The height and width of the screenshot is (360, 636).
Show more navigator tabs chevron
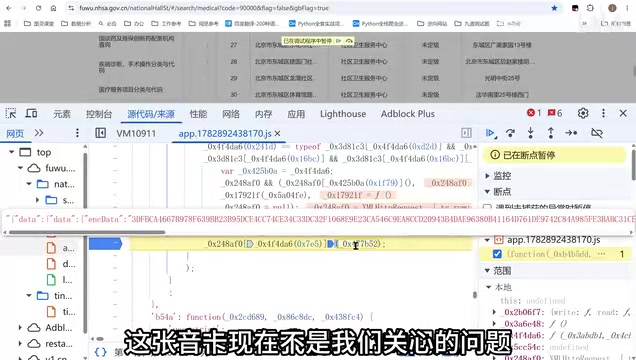[39, 133]
